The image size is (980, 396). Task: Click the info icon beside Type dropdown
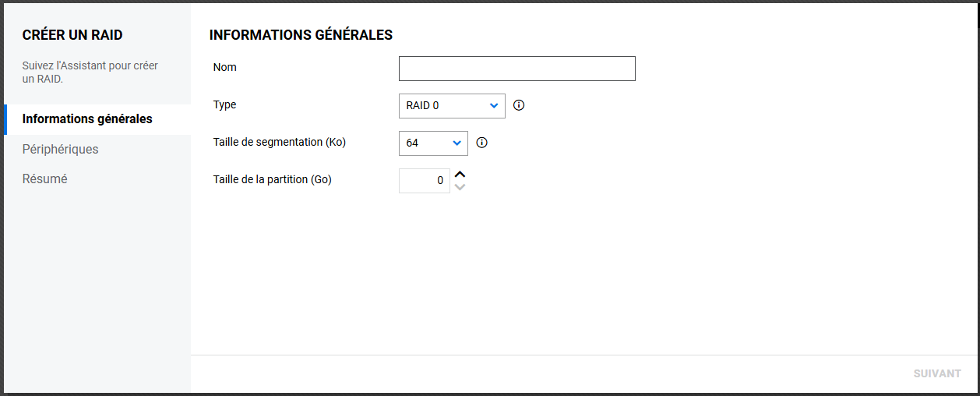coord(519,105)
